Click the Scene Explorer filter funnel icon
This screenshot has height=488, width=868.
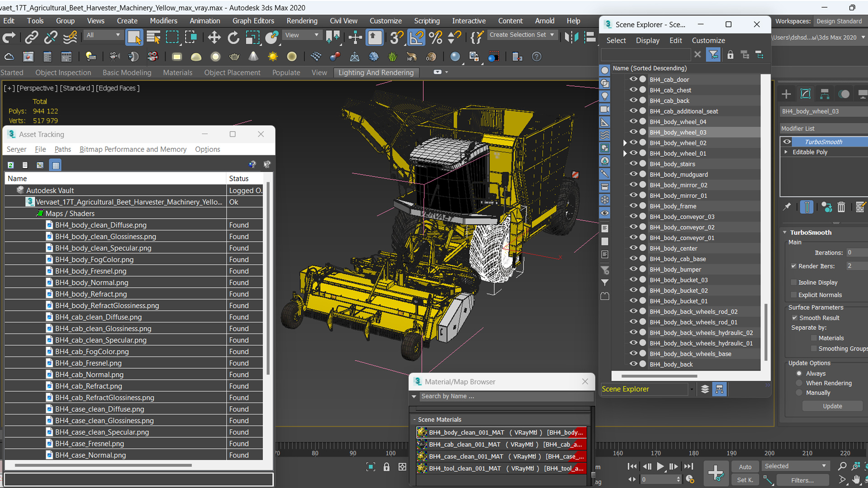[713, 55]
